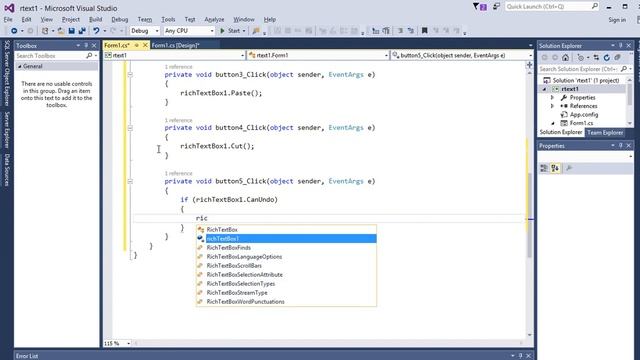Collapse the button4_Click method outline
This screenshot has height=360, width=640.
pyautogui.click(x=130, y=128)
